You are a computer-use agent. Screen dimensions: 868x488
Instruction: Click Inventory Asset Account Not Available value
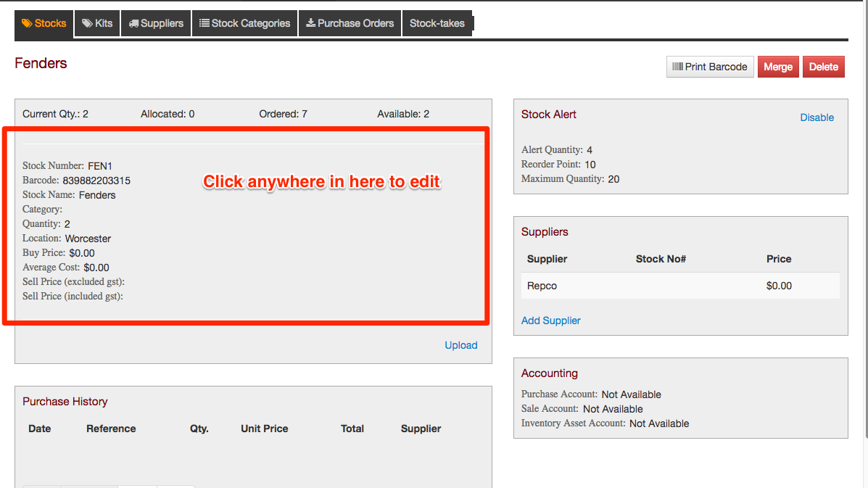click(x=659, y=423)
